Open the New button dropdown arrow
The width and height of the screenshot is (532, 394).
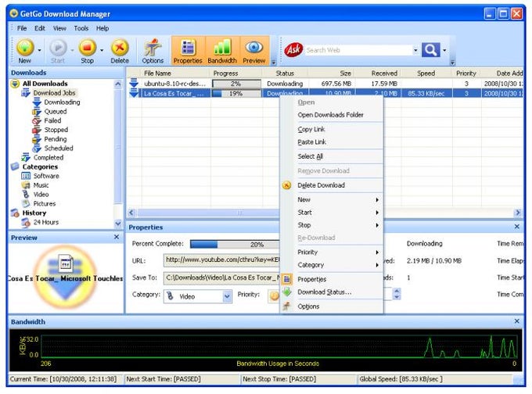[39, 50]
